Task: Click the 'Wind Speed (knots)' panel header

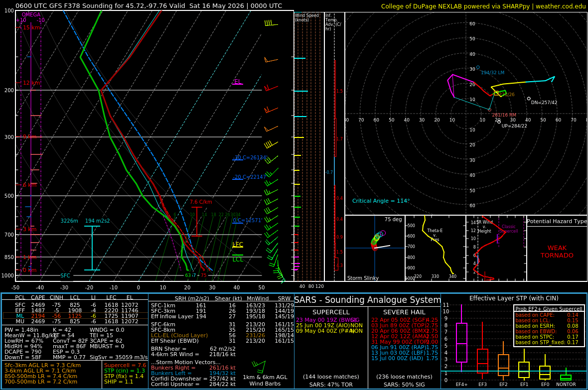Action: pyautogui.click(x=307, y=17)
